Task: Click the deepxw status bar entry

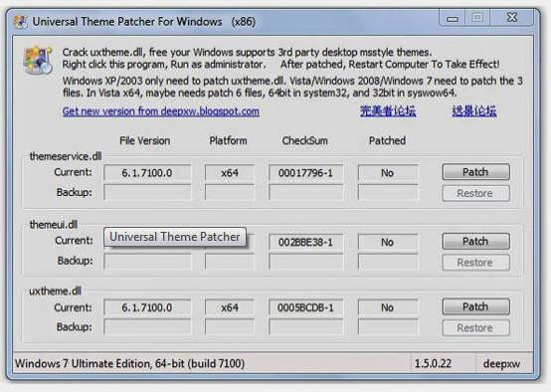Action: [x=501, y=363]
